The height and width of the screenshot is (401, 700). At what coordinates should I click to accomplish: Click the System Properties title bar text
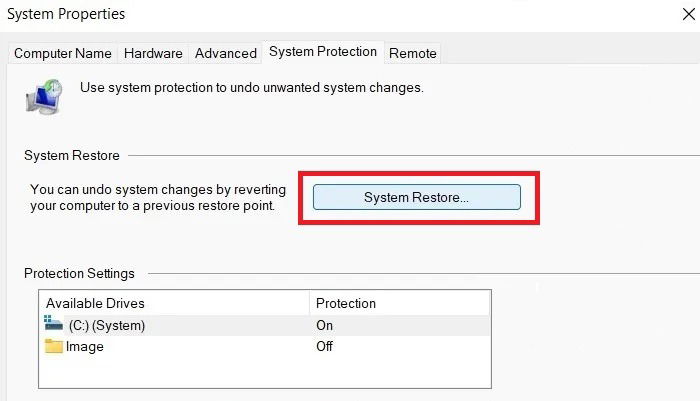click(x=66, y=14)
